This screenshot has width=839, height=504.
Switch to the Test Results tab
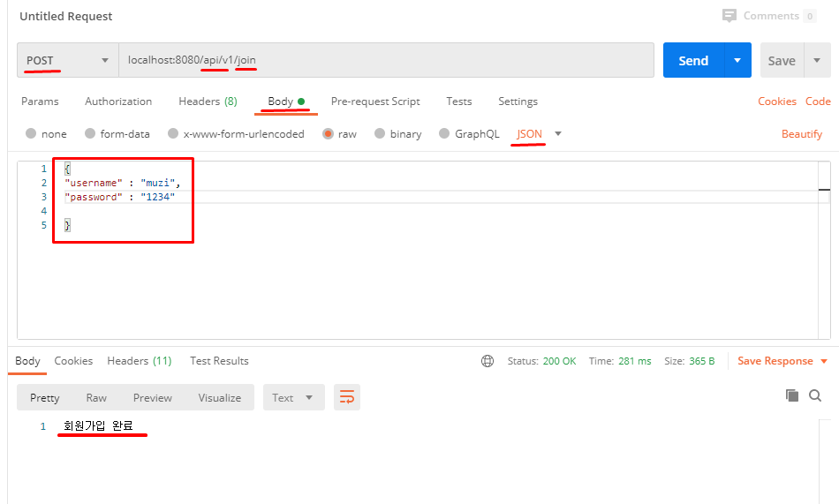[219, 361]
